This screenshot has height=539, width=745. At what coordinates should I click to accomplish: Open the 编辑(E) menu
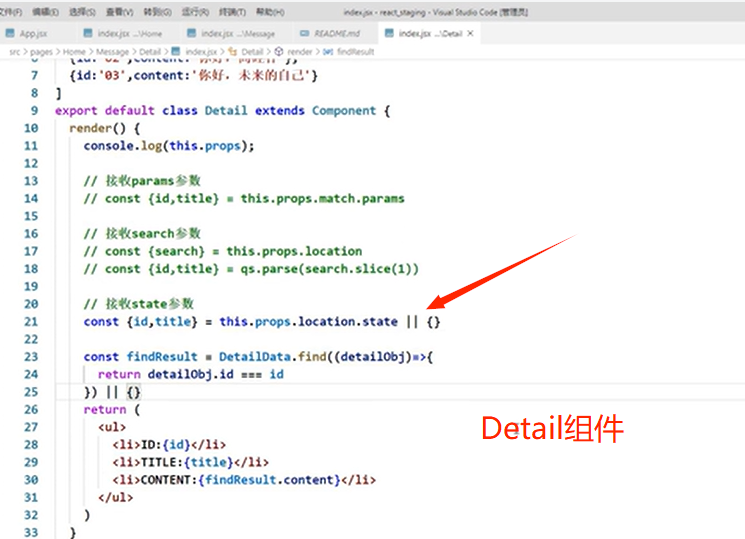pyautogui.click(x=45, y=12)
